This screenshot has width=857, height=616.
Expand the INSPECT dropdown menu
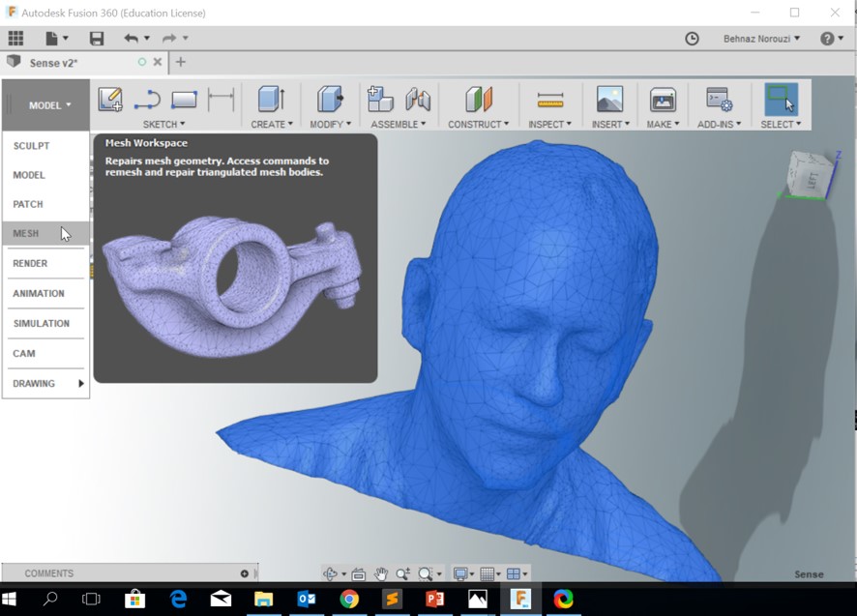[549, 124]
